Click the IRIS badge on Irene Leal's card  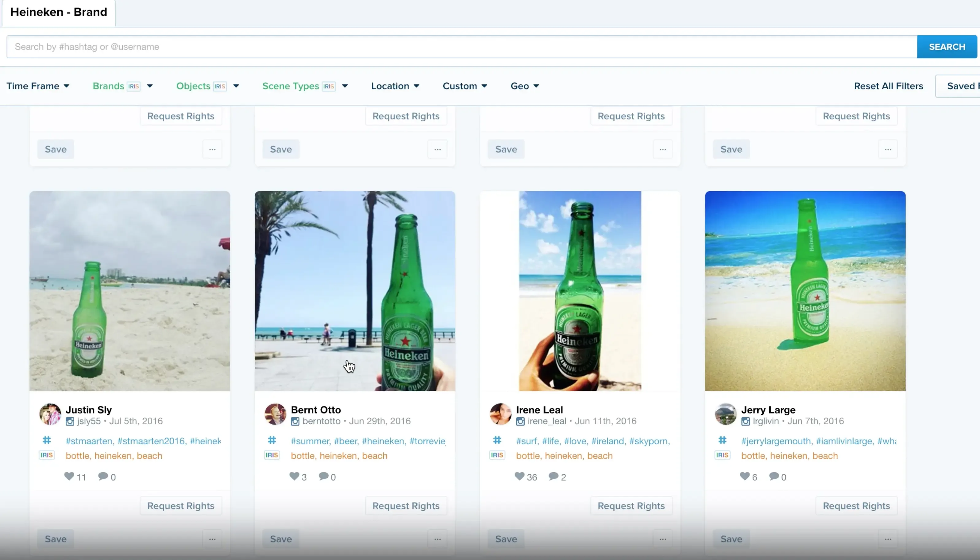(497, 455)
